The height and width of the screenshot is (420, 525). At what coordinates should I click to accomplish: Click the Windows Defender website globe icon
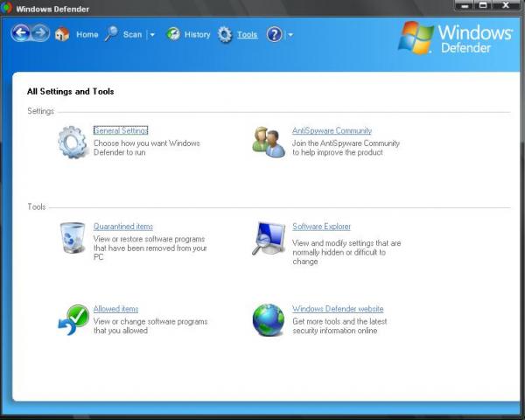coord(269,320)
